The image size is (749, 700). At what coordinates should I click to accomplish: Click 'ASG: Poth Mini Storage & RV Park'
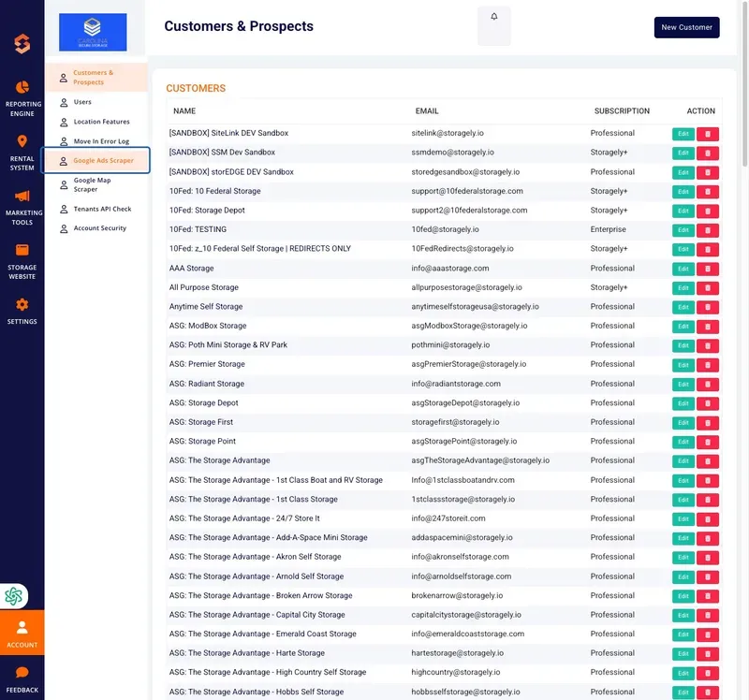click(228, 344)
